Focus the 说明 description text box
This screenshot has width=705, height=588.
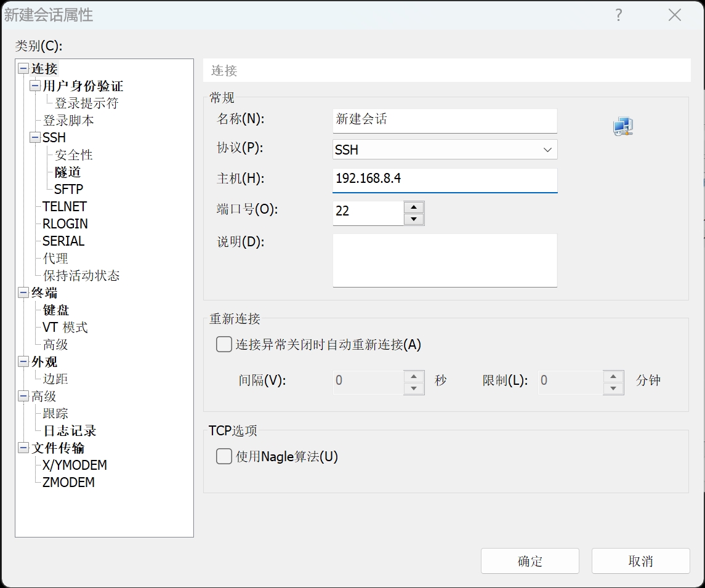tap(445, 260)
